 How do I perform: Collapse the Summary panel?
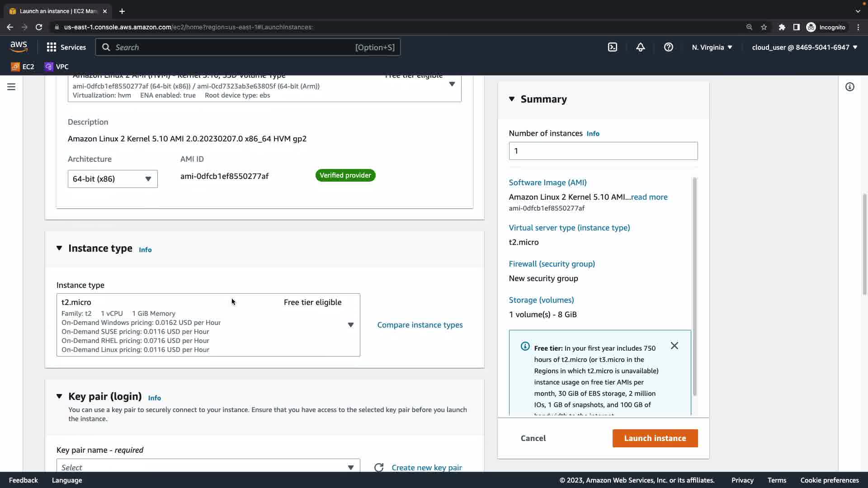click(512, 99)
